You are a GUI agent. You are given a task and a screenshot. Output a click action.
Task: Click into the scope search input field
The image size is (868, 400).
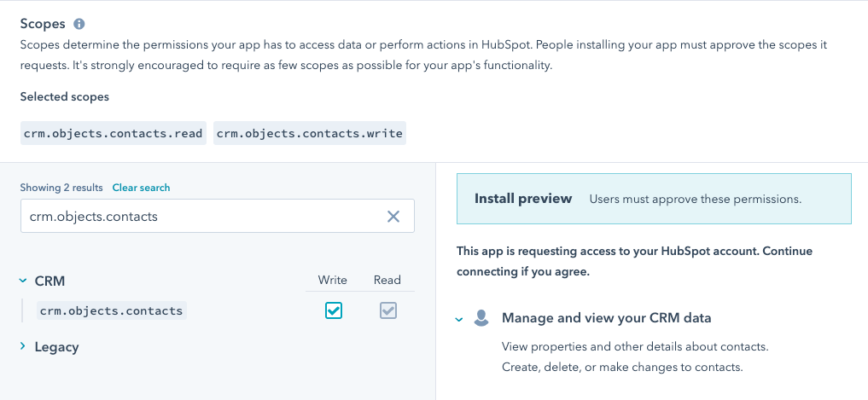click(x=201, y=217)
